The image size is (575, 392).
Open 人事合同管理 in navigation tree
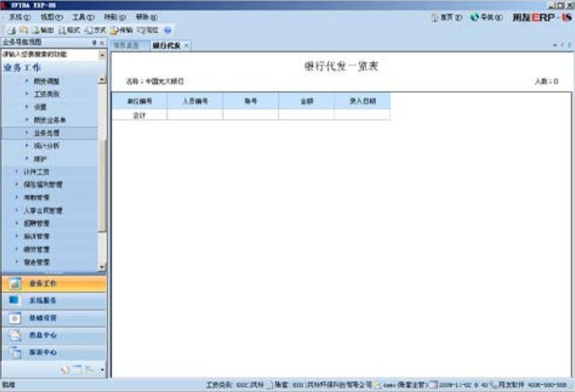pyautogui.click(x=43, y=210)
